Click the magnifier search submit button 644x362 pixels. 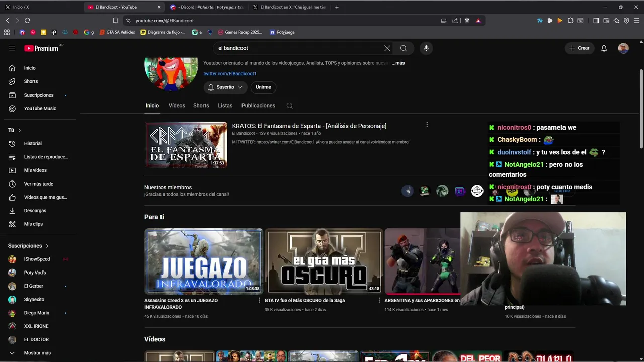pyautogui.click(x=404, y=48)
